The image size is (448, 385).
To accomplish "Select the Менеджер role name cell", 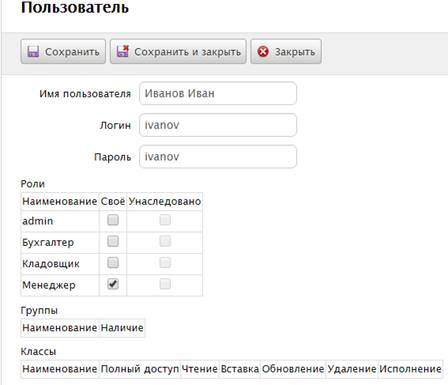I will pyautogui.click(x=60, y=285).
